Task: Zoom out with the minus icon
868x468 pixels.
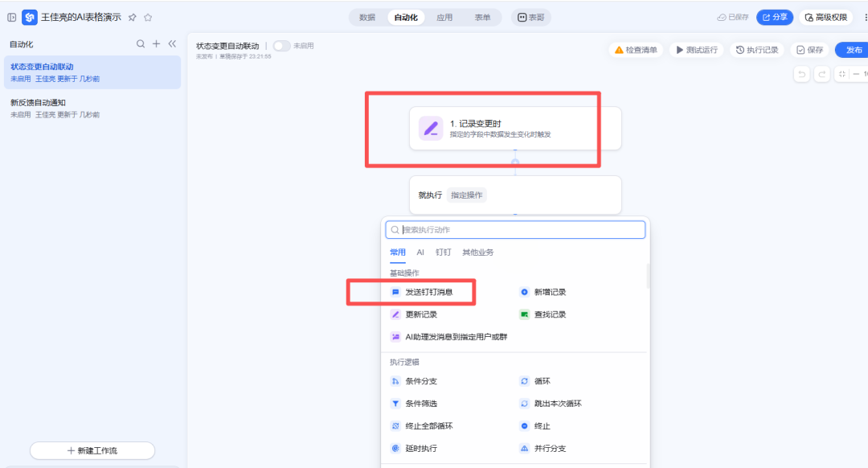Action: click(x=856, y=74)
